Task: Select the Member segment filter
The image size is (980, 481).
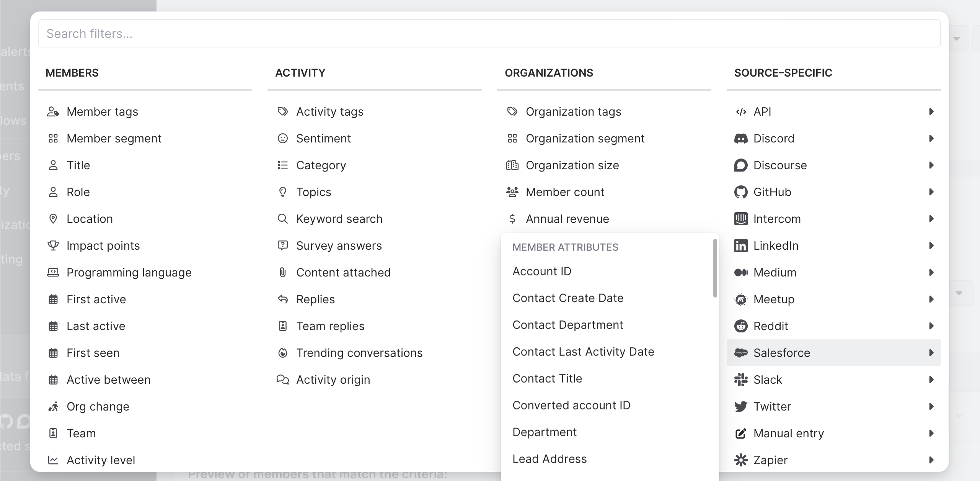Action: click(114, 138)
